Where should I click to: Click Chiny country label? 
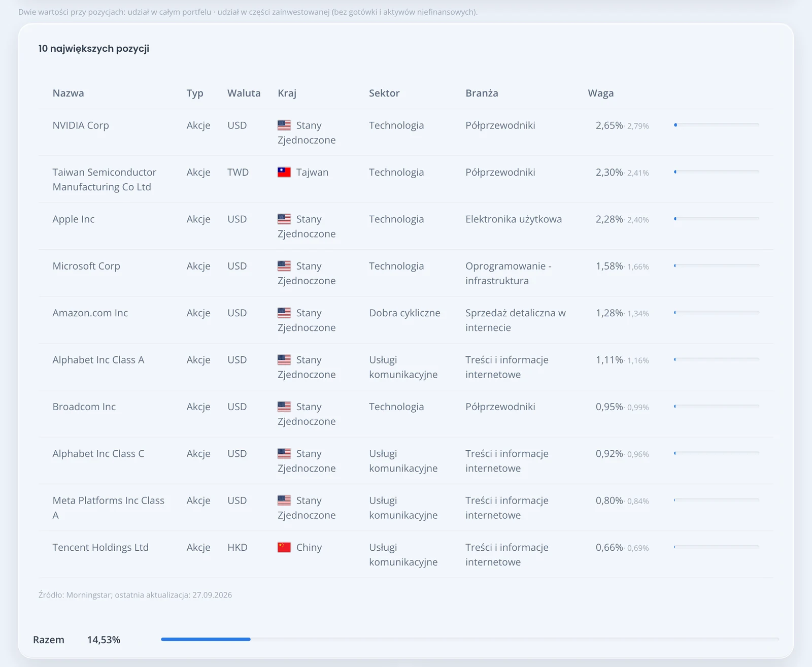[309, 548]
